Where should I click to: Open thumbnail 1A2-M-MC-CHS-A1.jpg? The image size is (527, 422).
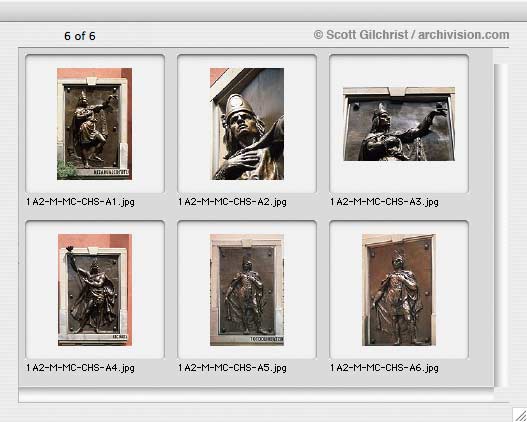(x=94, y=124)
